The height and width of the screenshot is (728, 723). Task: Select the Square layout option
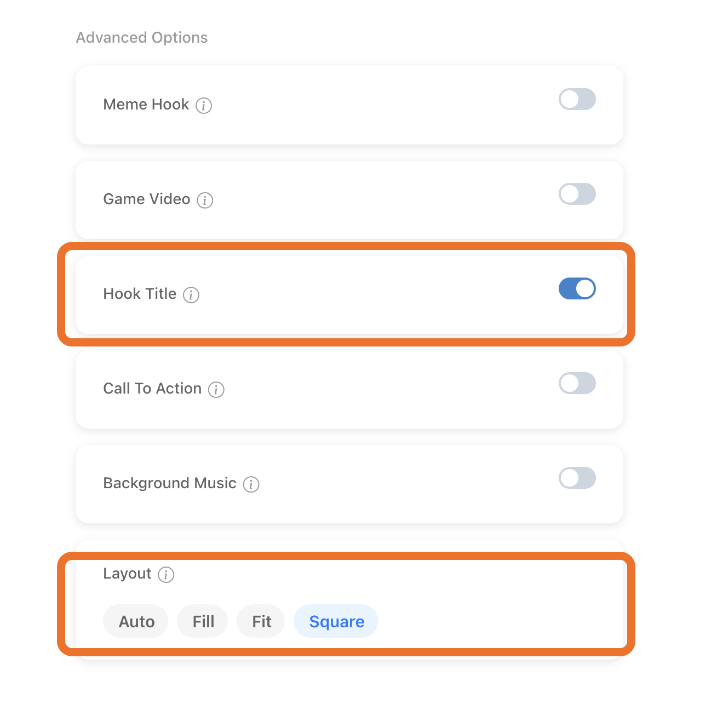[x=336, y=621]
